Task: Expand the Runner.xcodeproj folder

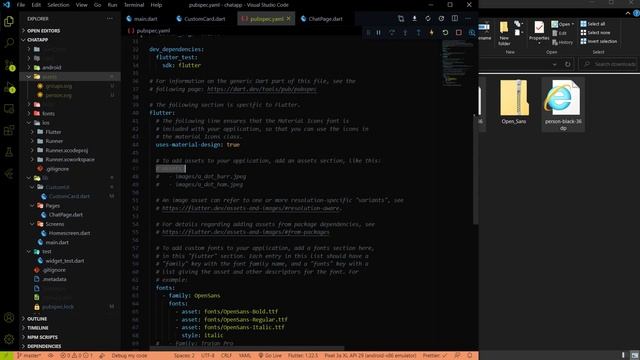Action: tap(67, 150)
